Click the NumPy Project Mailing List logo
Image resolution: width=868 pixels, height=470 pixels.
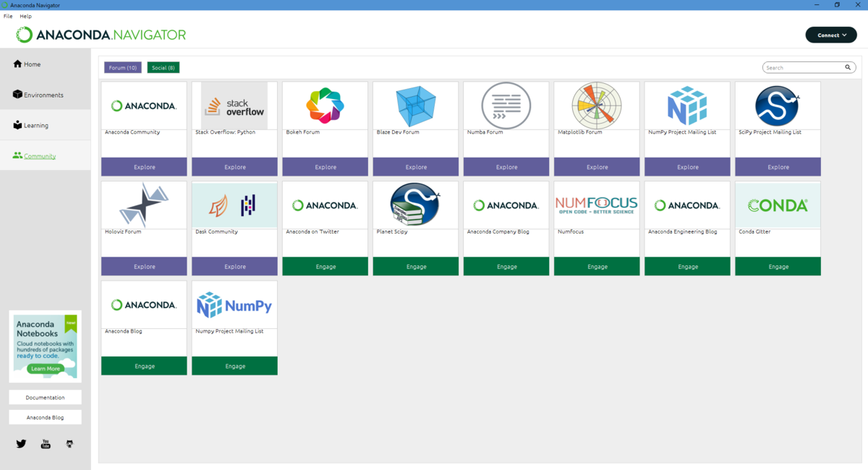click(x=687, y=106)
